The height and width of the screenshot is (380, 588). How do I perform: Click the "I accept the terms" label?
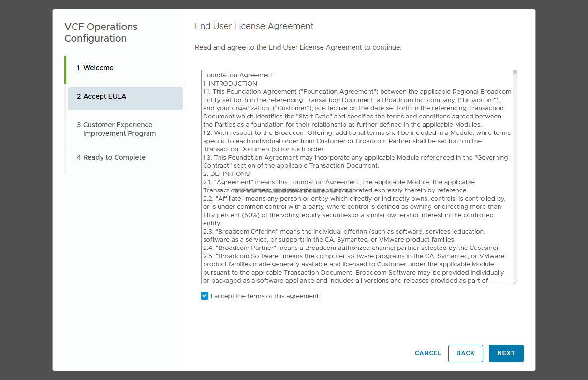[265, 296]
